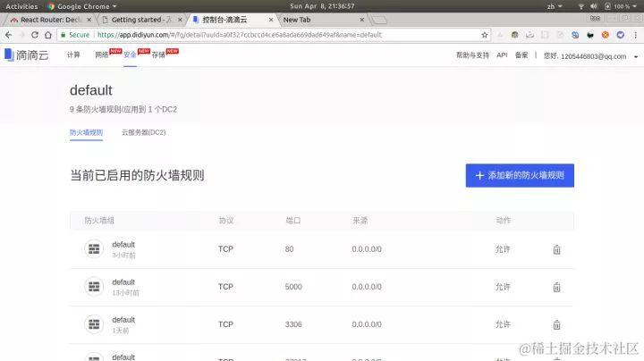Open the orange extension icon in Chrome toolbar
This screenshot has height=361, width=644.
[x=605, y=35]
